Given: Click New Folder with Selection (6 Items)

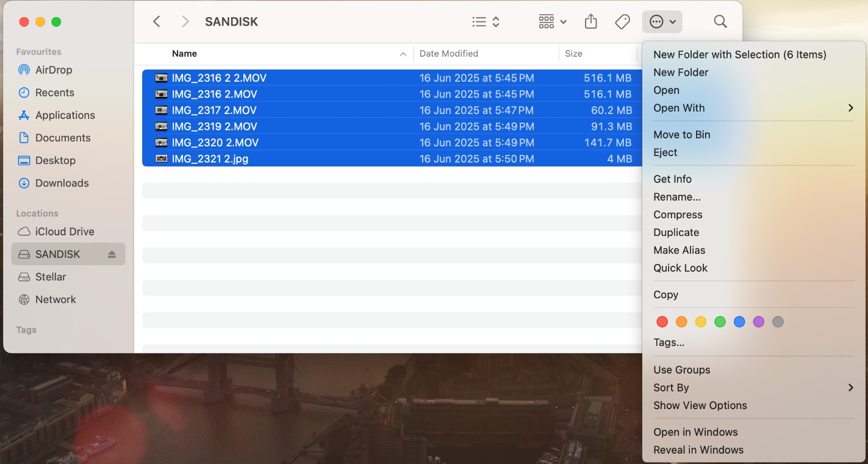Looking at the screenshot, I should tap(739, 55).
